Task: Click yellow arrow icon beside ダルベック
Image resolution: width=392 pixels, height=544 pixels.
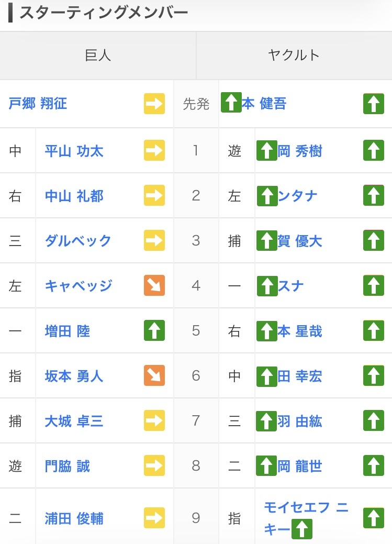Action: [154, 240]
